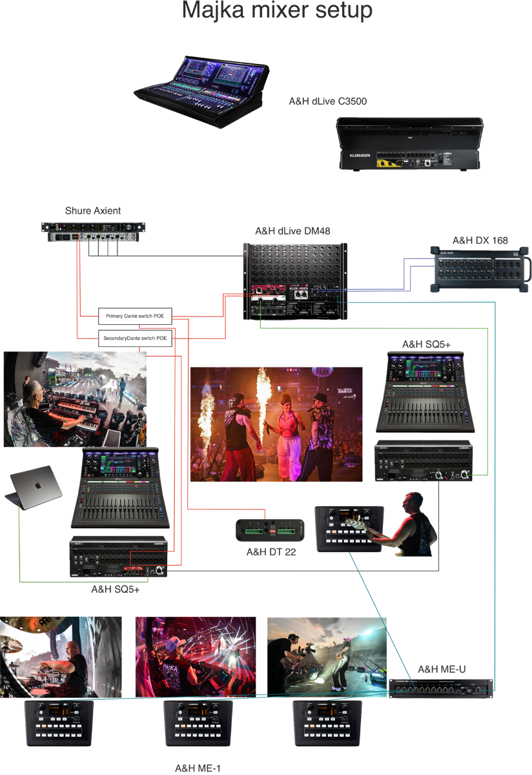Select the 'SecondaryDante switch POE' box
The height and width of the screenshot is (775, 532).
pos(136,338)
